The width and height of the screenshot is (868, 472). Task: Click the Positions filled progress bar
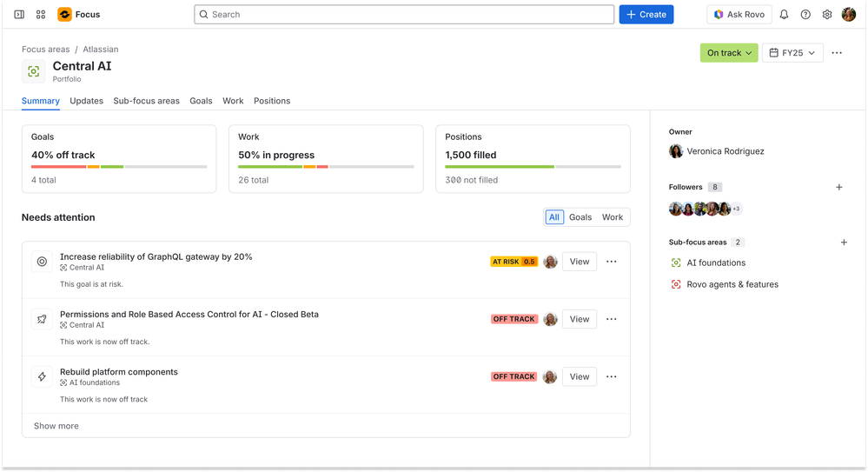pos(533,167)
